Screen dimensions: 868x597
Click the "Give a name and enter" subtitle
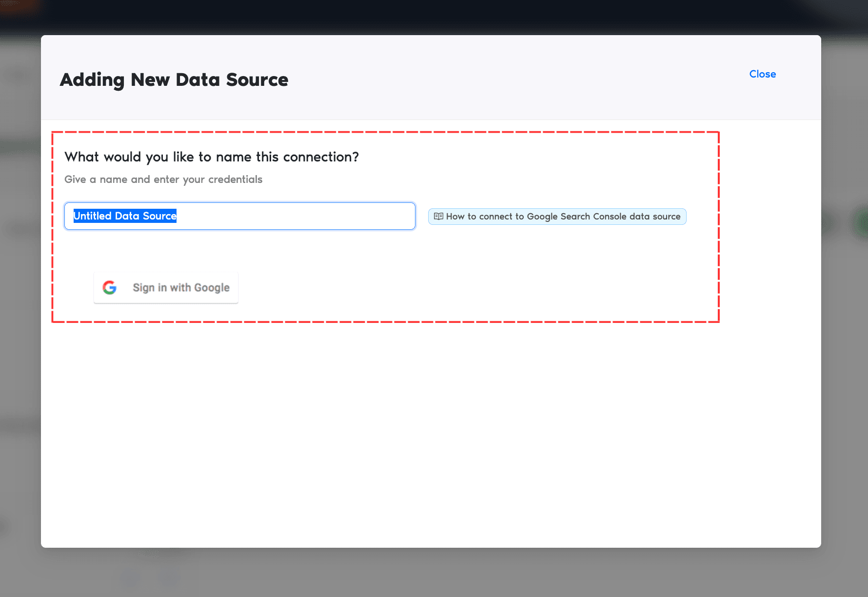(x=163, y=179)
